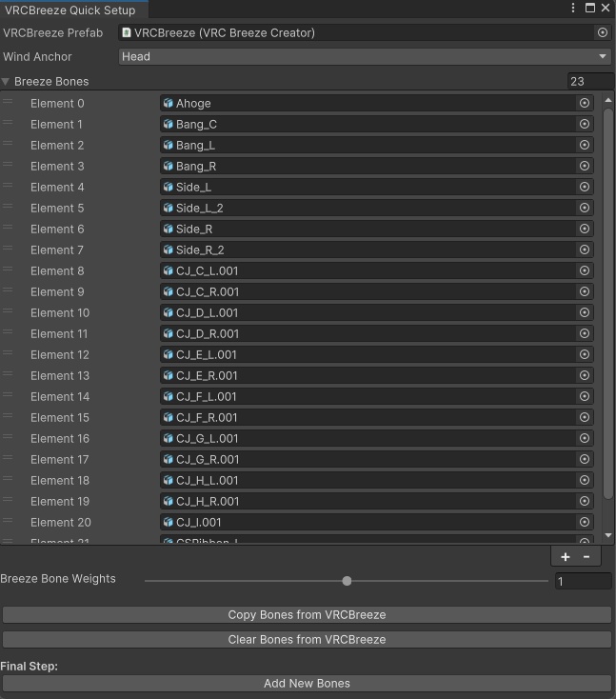The height and width of the screenshot is (699, 616).
Task: Open object picker for CJ_E_R.001 element
Action: 585,375
